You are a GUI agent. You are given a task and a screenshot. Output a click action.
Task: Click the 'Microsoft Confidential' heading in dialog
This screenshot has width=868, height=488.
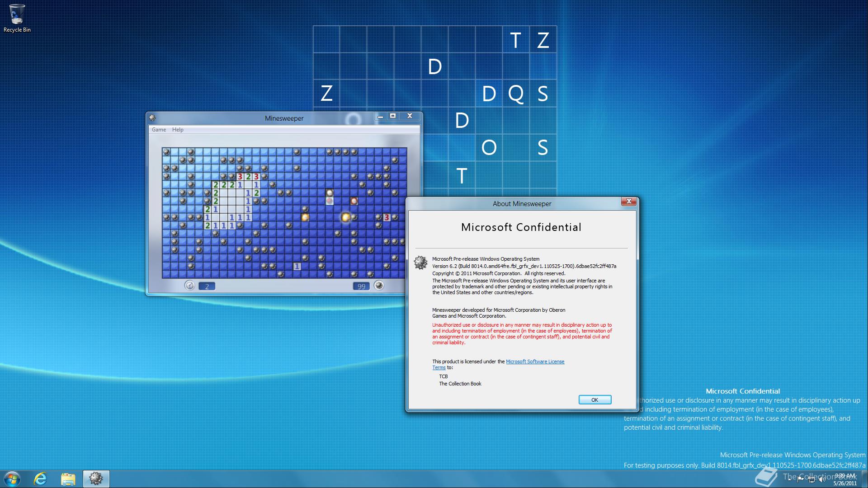pyautogui.click(x=521, y=227)
